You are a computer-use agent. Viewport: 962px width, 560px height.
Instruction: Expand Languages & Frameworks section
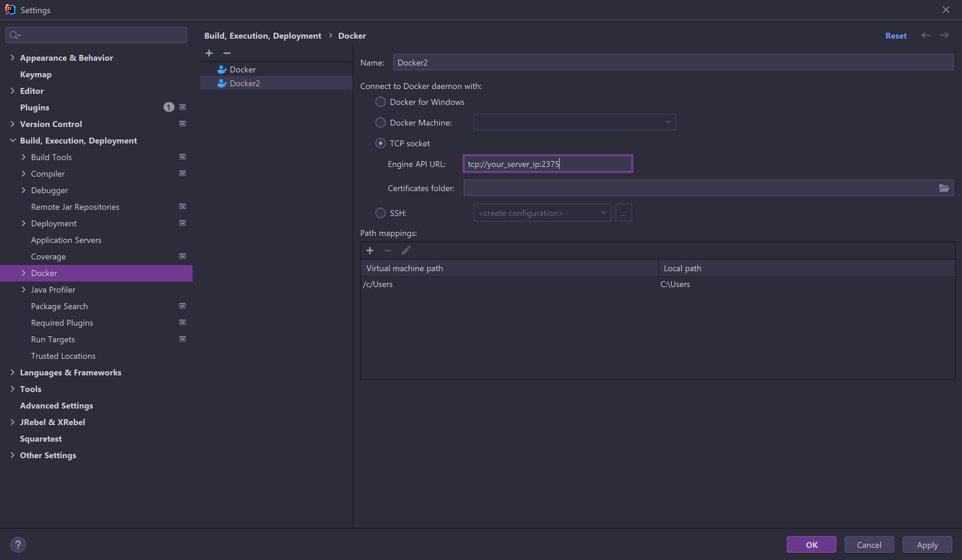tap(12, 372)
